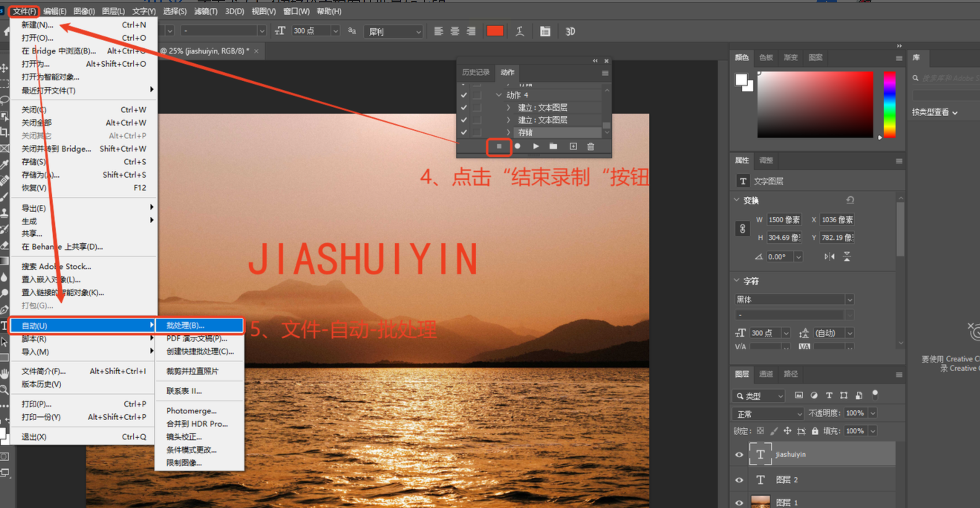Click the 新建(N)... menu entry
This screenshot has width=980, height=508.
(x=37, y=25)
